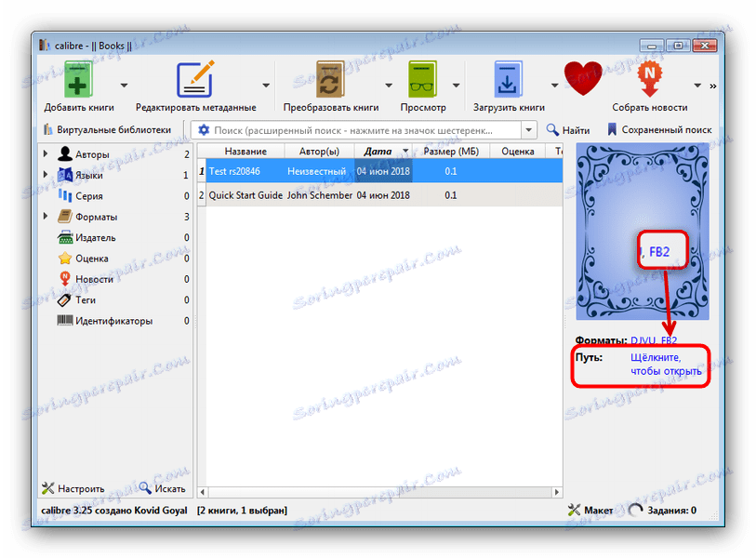The width and height of the screenshot is (756, 558).
Task: Click the Задания: 0 jobs spinner
Action: coord(662,510)
